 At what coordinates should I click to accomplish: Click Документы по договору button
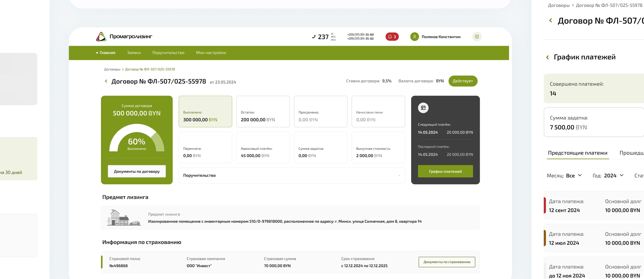136,171
